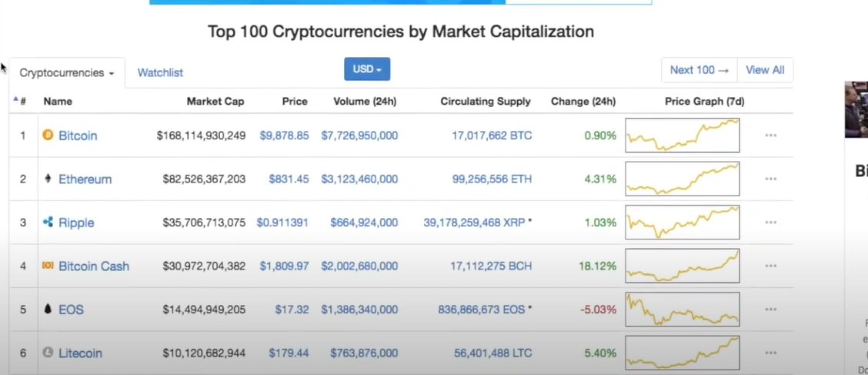Open the Bitcoin Cash name link

tap(94, 266)
